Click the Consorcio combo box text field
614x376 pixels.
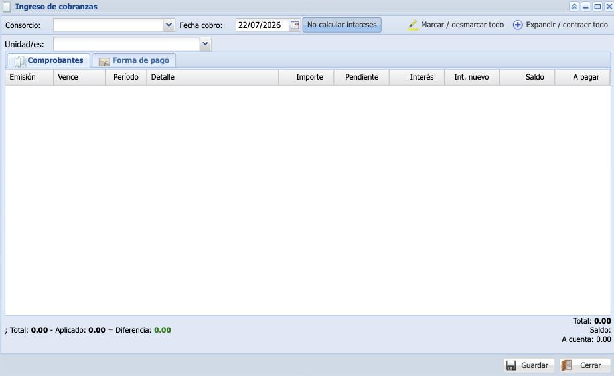click(108, 25)
